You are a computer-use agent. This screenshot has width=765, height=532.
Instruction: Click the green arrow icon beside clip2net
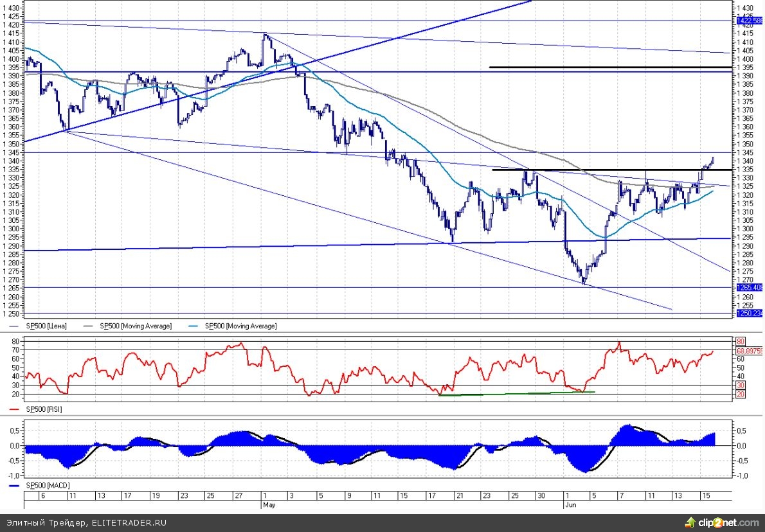coord(692,522)
